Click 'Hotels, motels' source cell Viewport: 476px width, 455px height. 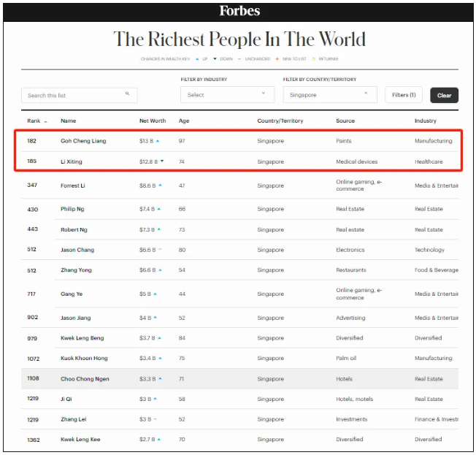click(x=354, y=399)
